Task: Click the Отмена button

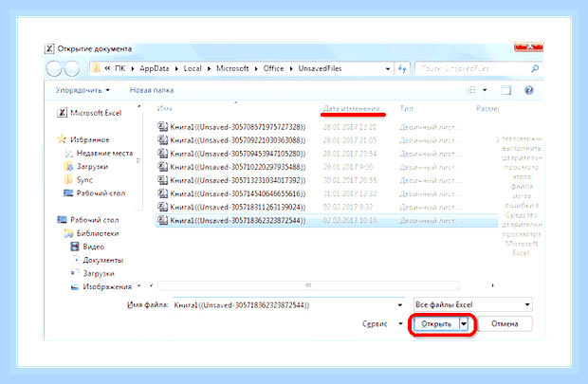Action: tap(505, 323)
